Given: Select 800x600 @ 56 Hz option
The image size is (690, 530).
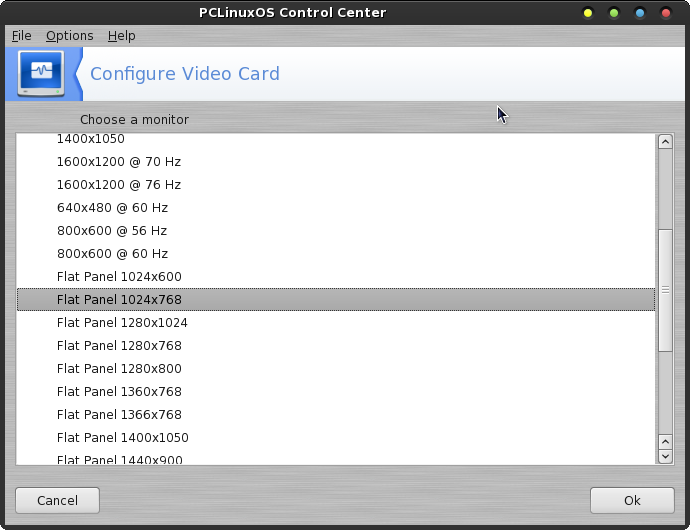Looking at the screenshot, I should coord(336,231).
